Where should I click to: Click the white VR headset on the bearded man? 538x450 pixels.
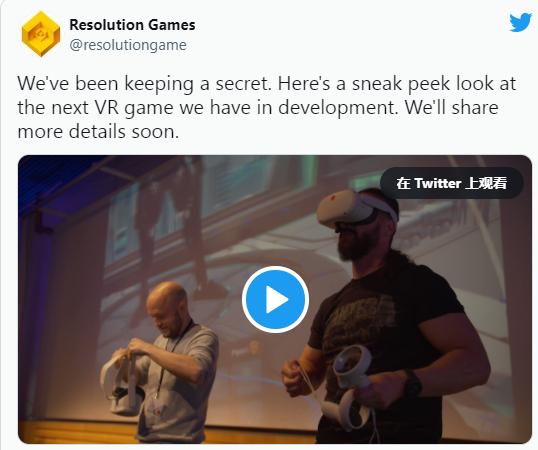tap(356, 209)
